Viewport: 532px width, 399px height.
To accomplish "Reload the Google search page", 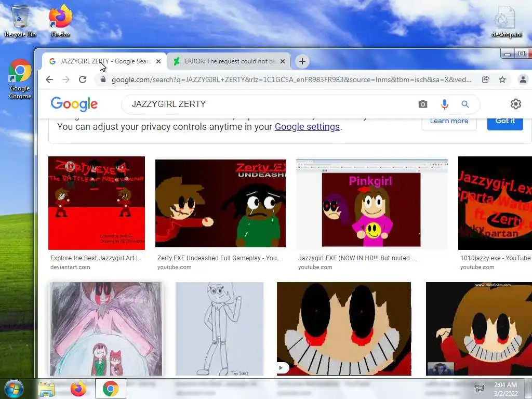I will point(83,79).
